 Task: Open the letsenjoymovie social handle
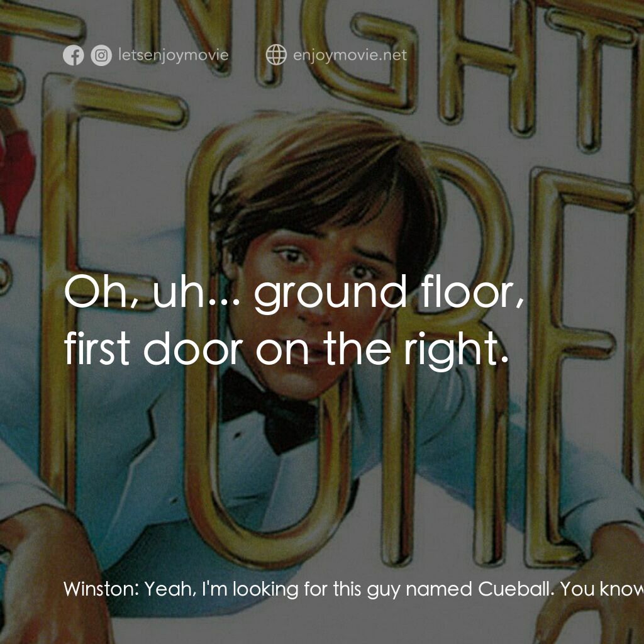[174, 55]
